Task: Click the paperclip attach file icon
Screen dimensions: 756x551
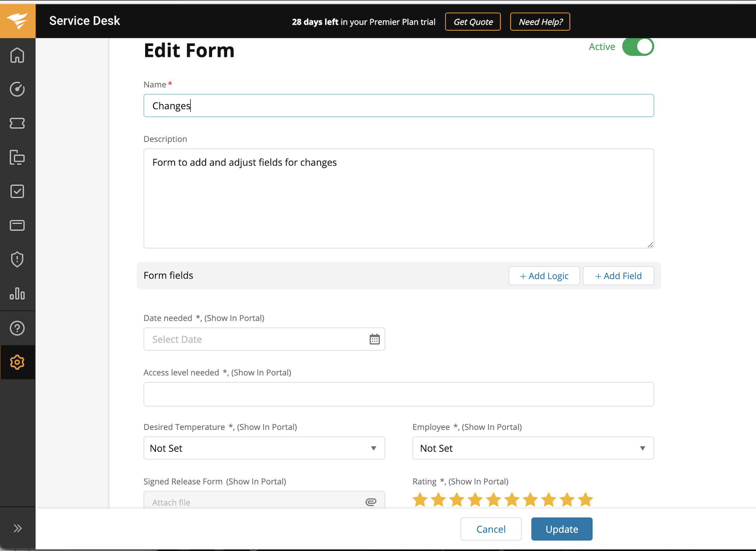Action: coord(371,502)
